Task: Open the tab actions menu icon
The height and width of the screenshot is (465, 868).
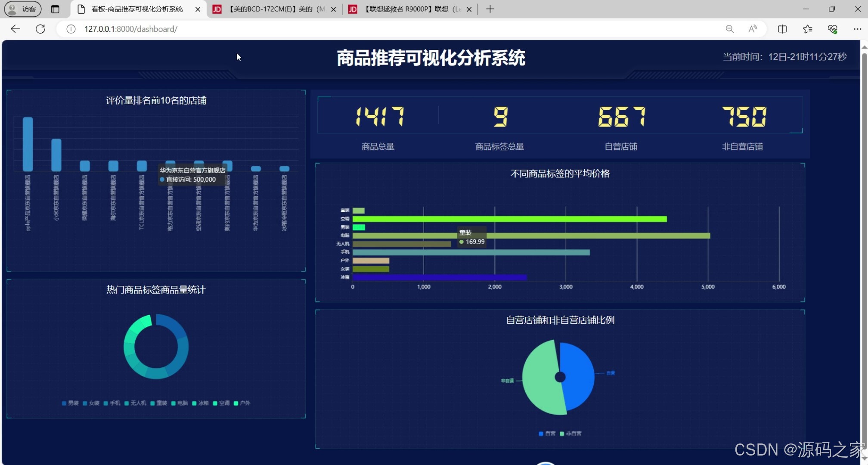Action: (55, 9)
